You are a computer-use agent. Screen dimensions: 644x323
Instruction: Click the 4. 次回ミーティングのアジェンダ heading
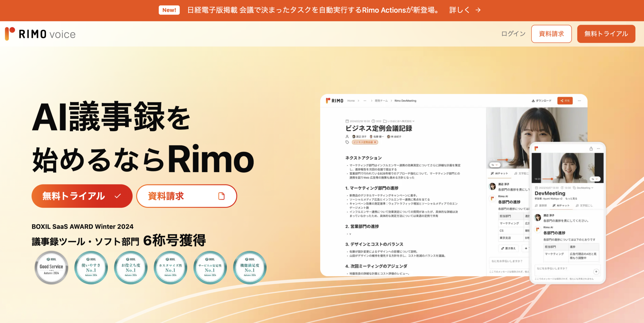[x=376, y=266]
